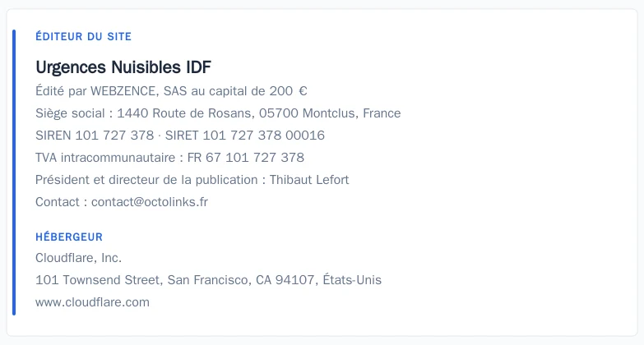The image size is (644, 345).
Task: Click the 101 Townsend Street address
Action: (99, 280)
